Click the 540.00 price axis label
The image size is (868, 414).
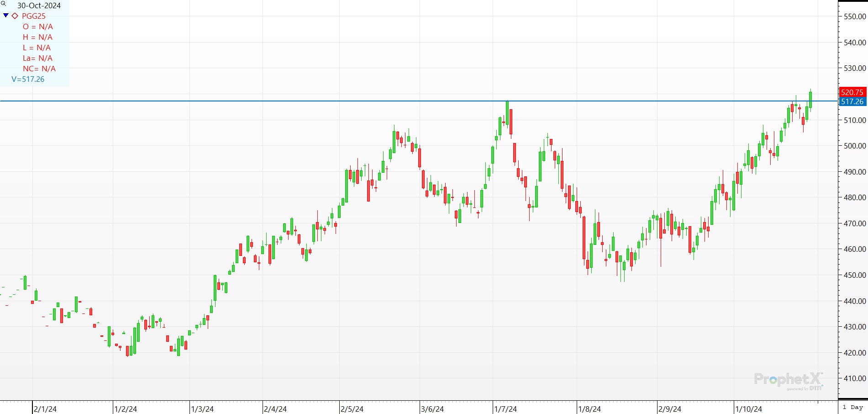click(855, 42)
